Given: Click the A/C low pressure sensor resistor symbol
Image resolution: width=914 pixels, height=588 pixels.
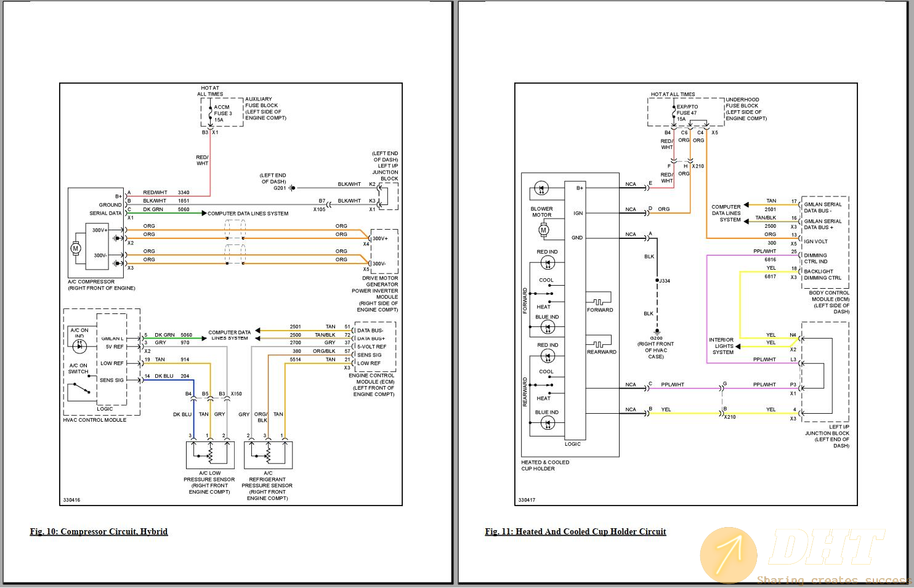Looking at the screenshot, I should click(x=211, y=455).
